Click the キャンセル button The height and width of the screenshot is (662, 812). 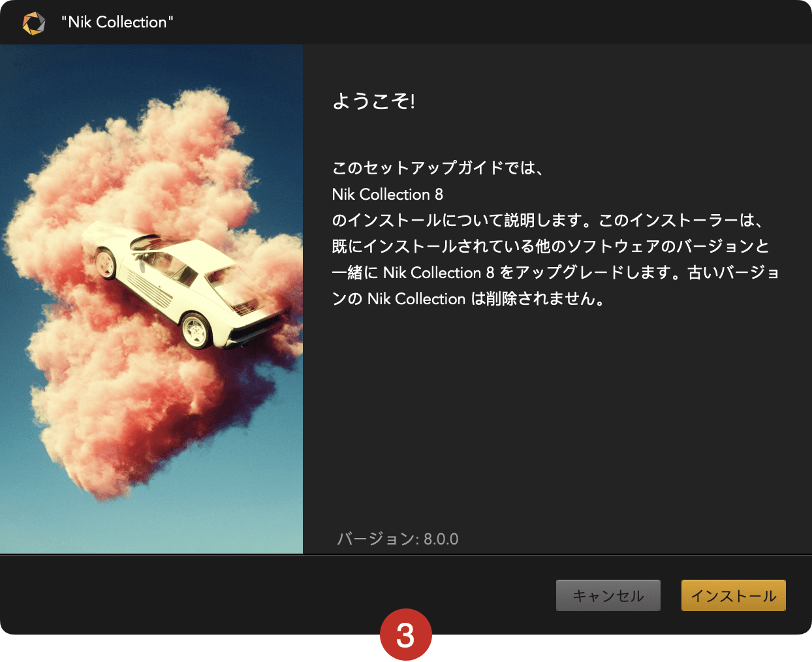point(608,595)
